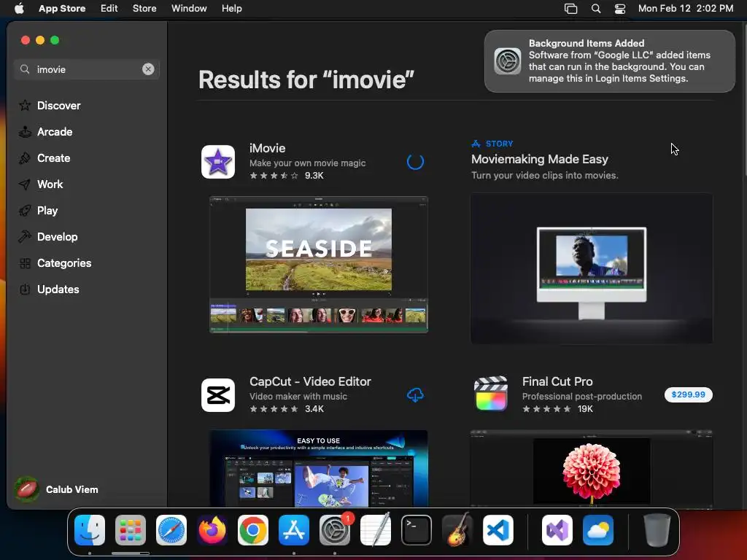Open Launchpad from the Dock

pos(131,530)
